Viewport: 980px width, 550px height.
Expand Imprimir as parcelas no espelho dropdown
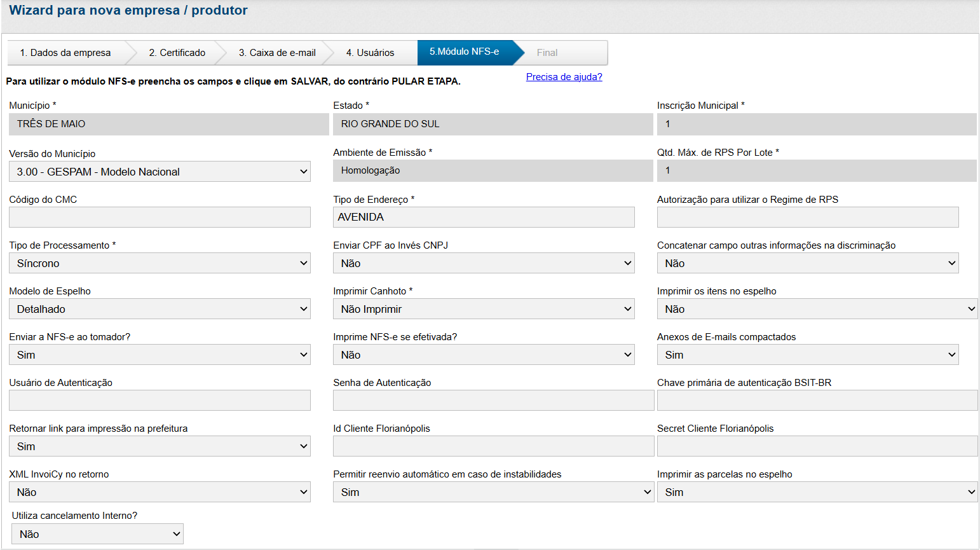(x=817, y=492)
